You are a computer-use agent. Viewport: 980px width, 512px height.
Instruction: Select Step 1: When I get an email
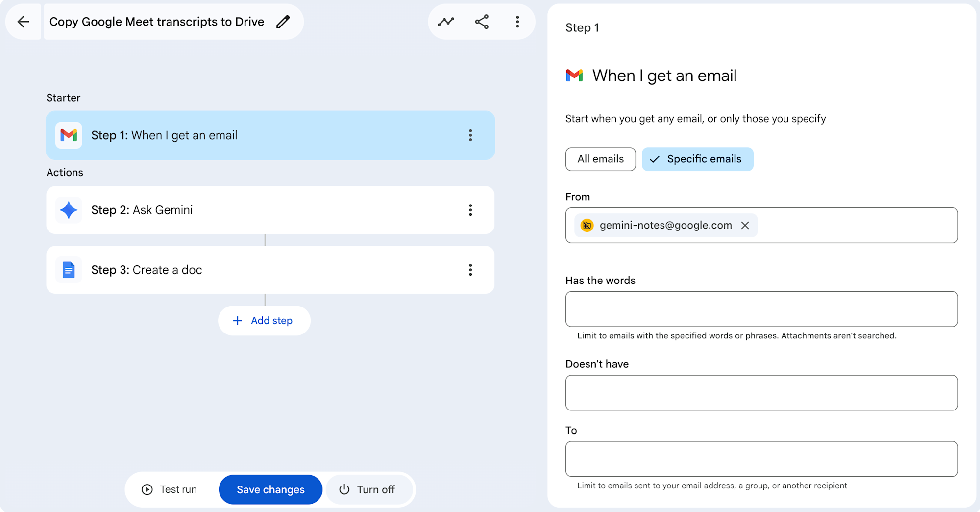click(270, 135)
